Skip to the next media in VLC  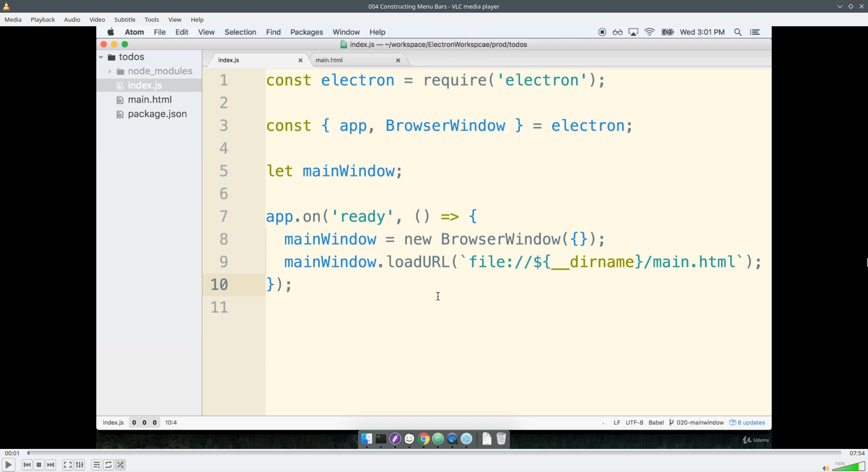pyautogui.click(x=51, y=465)
